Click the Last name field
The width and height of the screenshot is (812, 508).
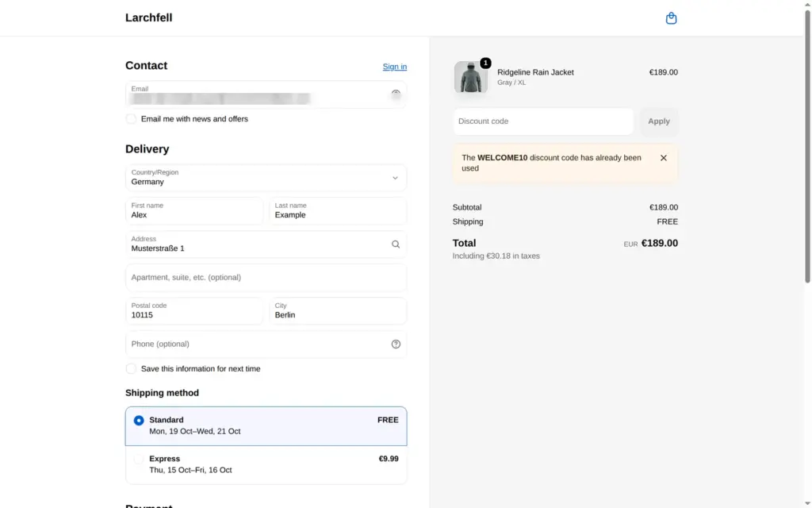point(338,211)
